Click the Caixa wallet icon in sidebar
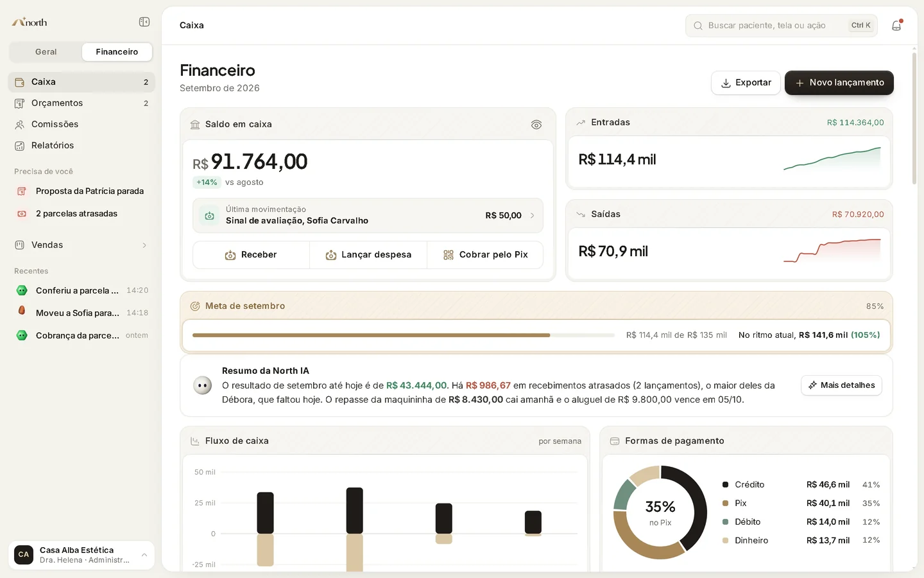This screenshot has height=578, width=924. [20, 82]
